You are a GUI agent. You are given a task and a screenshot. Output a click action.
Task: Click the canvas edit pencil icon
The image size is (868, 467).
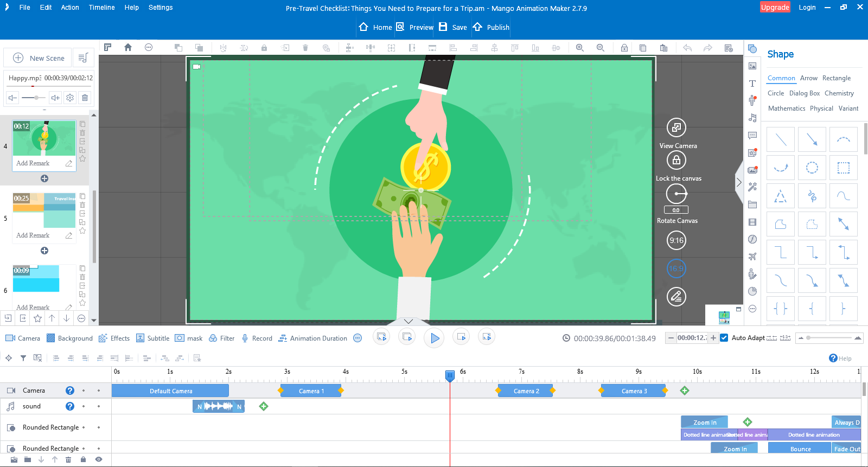676,297
